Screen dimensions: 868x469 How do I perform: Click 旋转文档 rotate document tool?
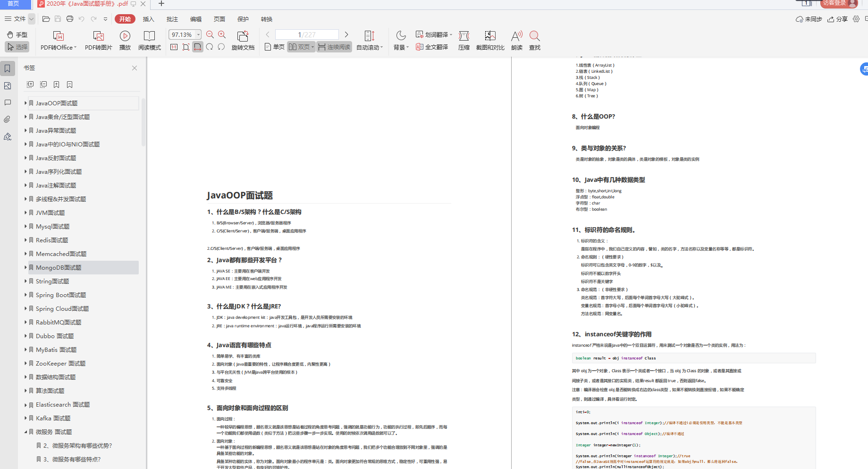[x=243, y=41]
